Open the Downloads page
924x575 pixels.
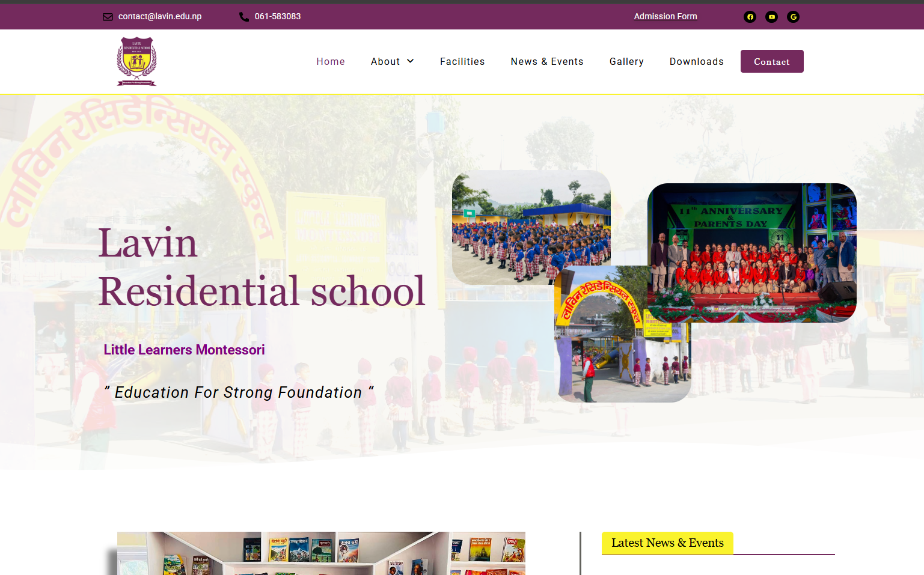click(x=696, y=61)
